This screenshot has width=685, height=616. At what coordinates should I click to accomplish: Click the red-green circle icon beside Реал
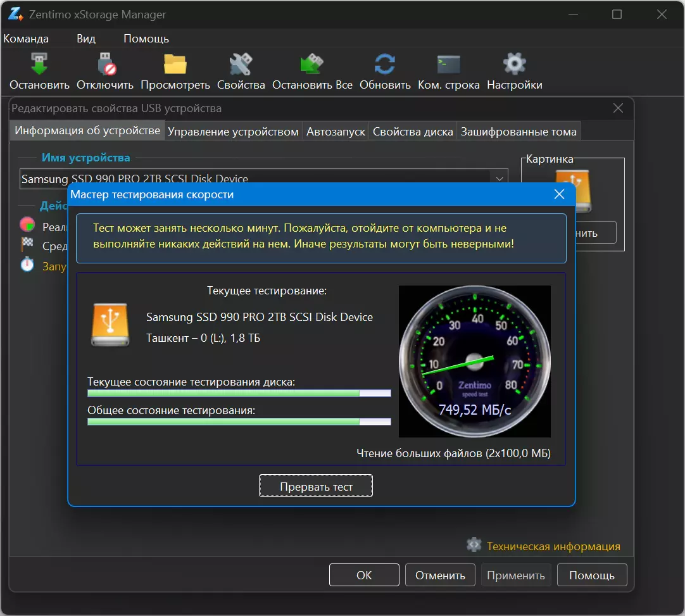[27, 224]
